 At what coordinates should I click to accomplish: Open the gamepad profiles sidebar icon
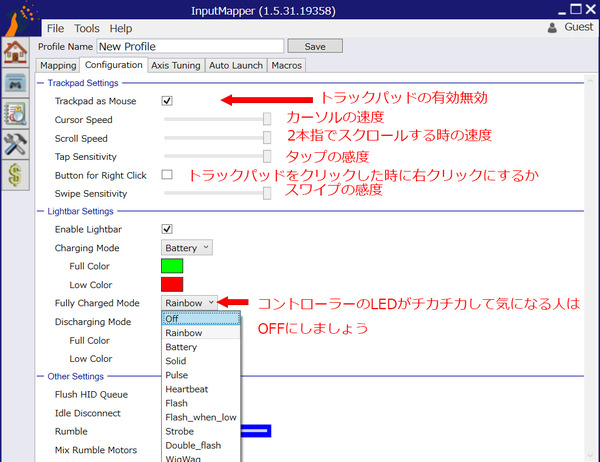tap(15, 83)
